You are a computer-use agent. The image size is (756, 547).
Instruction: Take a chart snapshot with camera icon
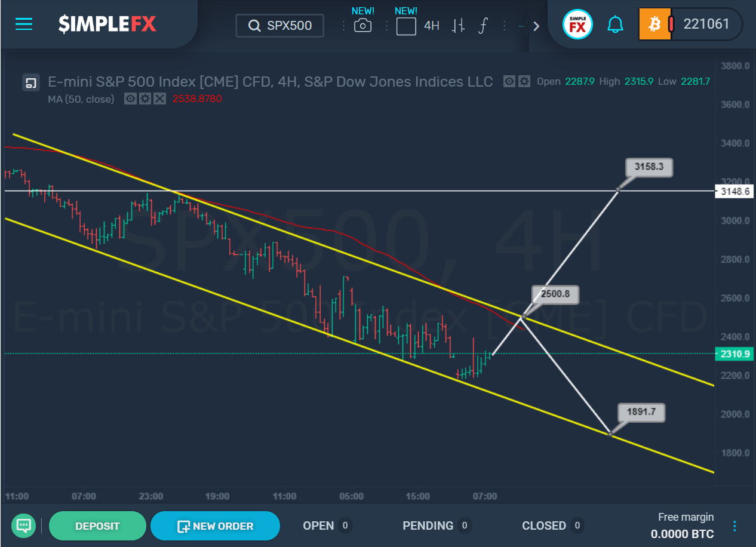(x=362, y=26)
